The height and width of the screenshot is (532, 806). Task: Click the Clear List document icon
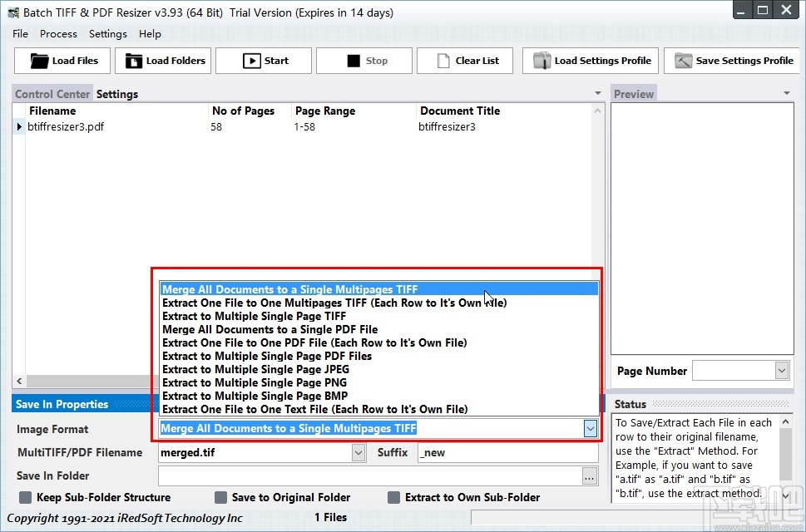tap(443, 61)
